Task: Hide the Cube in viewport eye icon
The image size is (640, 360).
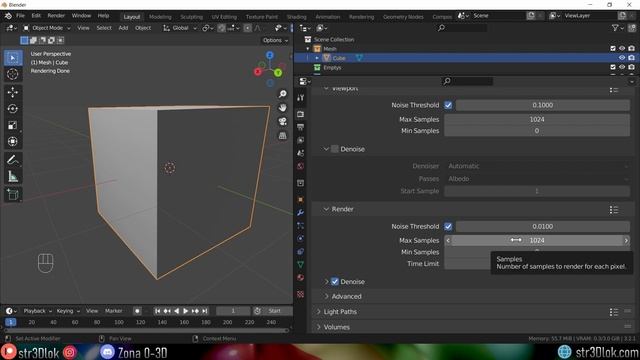Action: (x=622, y=58)
